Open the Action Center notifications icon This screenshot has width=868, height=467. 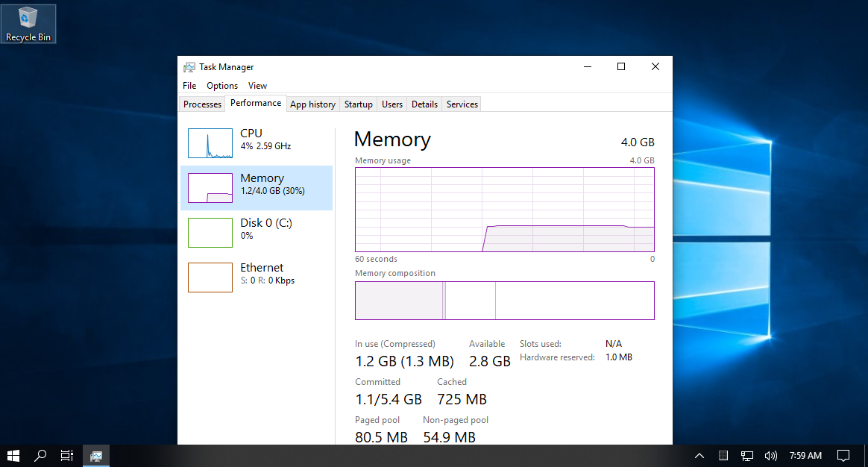[843, 456]
